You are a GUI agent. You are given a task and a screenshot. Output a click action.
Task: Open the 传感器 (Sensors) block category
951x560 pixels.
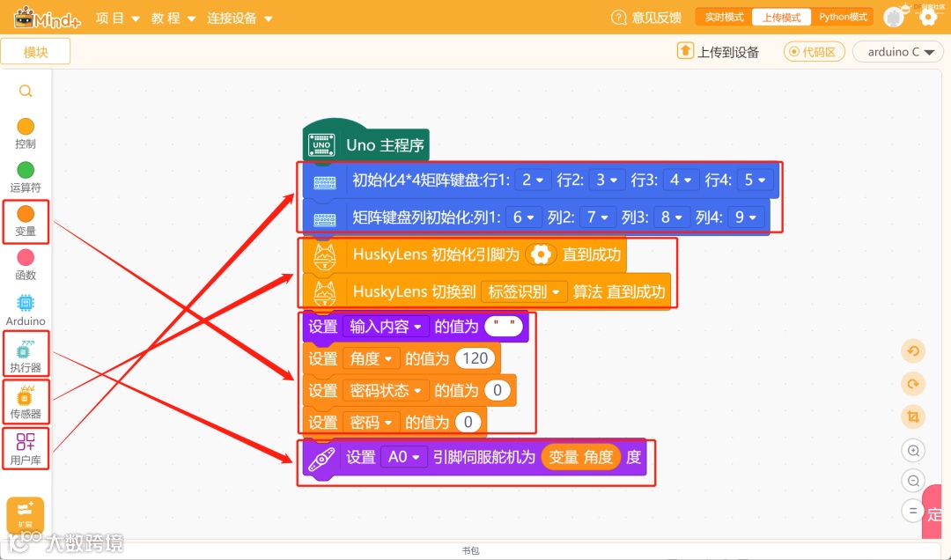pos(26,402)
